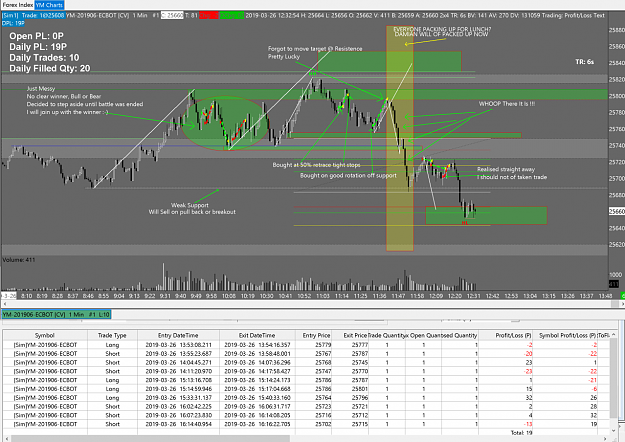The image size is (625, 442).
Task: Click the Volume: 411 subgraph label
Action: pos(19,259)
